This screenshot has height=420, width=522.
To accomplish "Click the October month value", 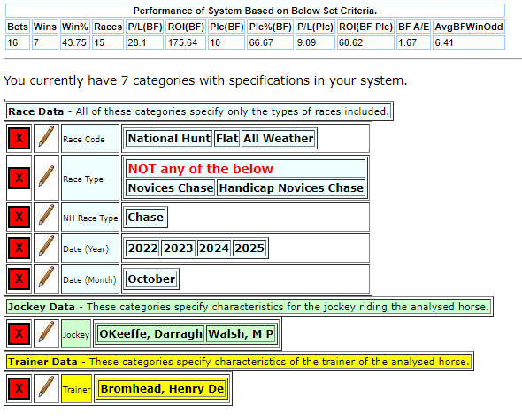I will pyautogui.click(x=151, y=279).
